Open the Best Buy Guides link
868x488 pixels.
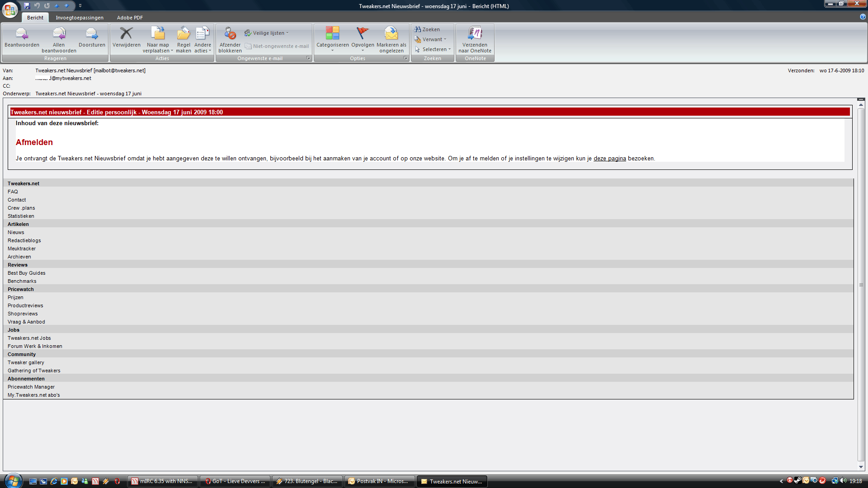pos(26,273)
